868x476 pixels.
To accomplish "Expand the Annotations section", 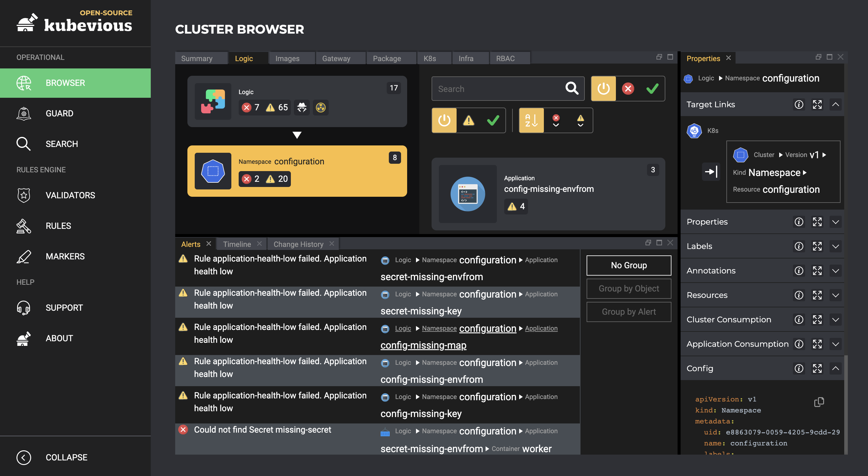I will (x=836, y=271).
